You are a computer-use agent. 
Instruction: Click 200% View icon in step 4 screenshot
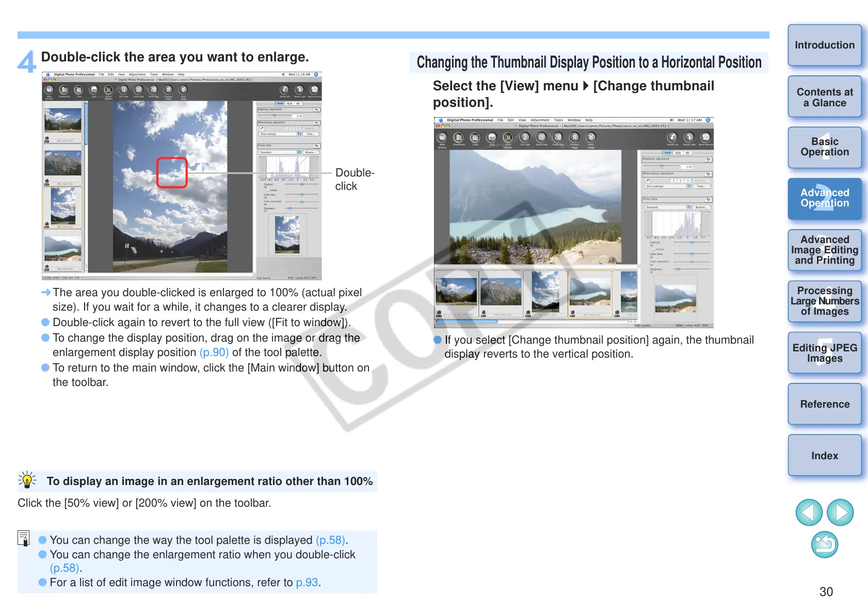[x=153, y=90]
